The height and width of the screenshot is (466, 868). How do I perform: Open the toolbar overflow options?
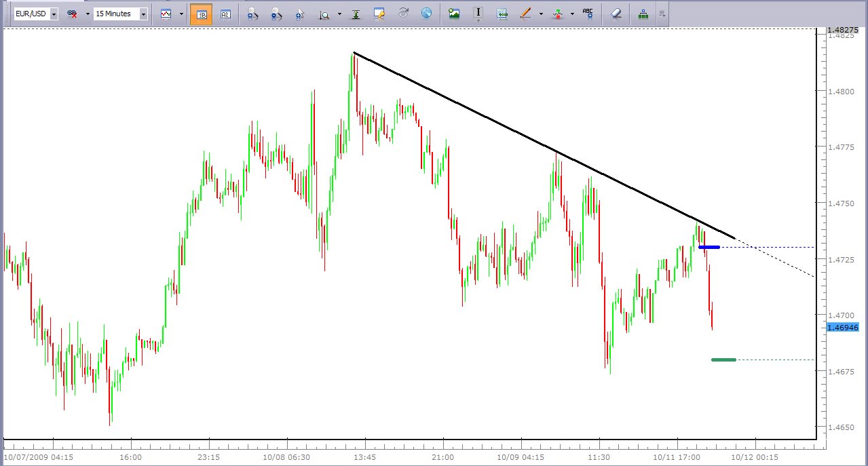coord(662,14)
